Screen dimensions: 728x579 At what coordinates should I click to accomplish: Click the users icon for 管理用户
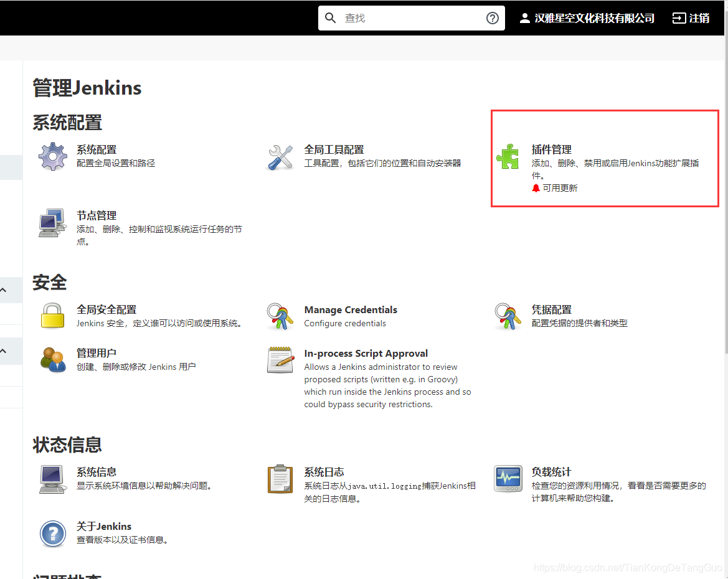[52, 359]
